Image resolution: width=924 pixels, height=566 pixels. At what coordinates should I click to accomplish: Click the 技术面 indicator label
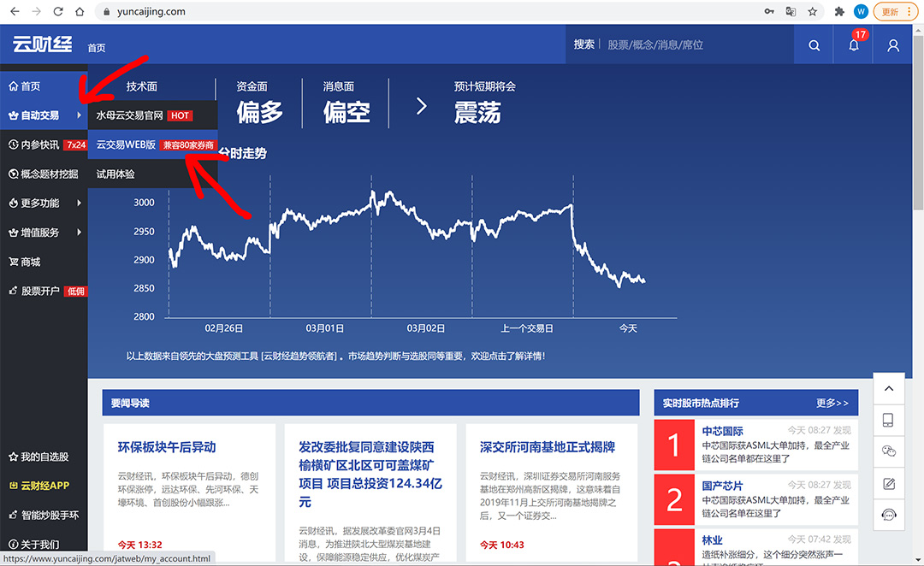141,86
